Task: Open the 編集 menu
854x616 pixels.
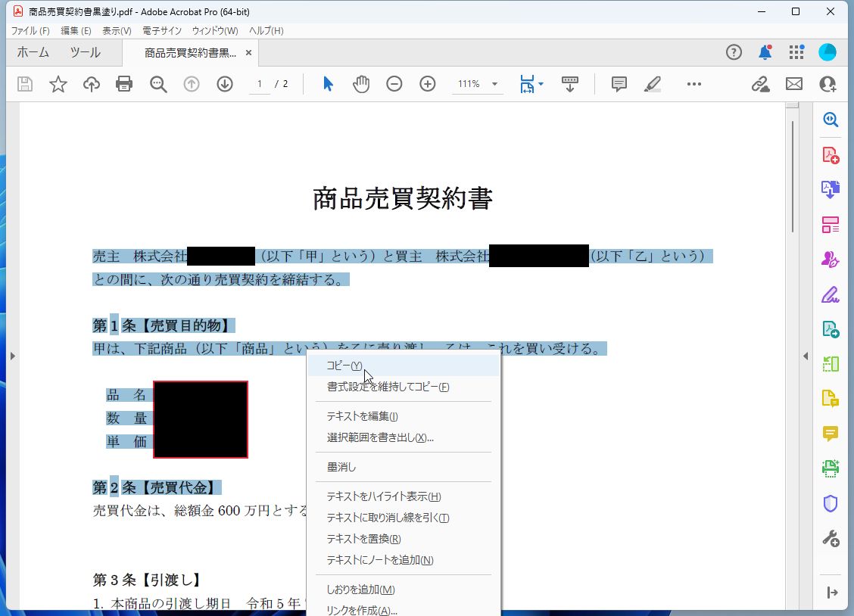Action: coord(74,30)
